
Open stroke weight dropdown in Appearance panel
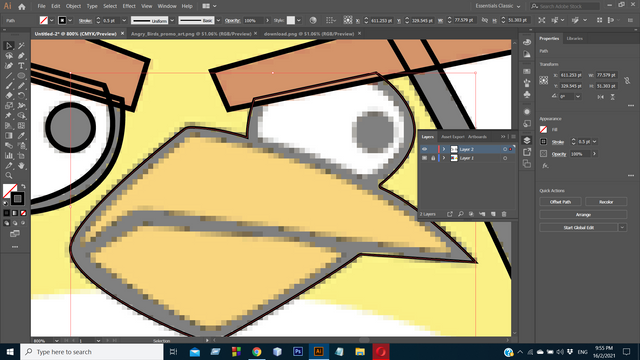pyautogui.click(x=595, y=142)
